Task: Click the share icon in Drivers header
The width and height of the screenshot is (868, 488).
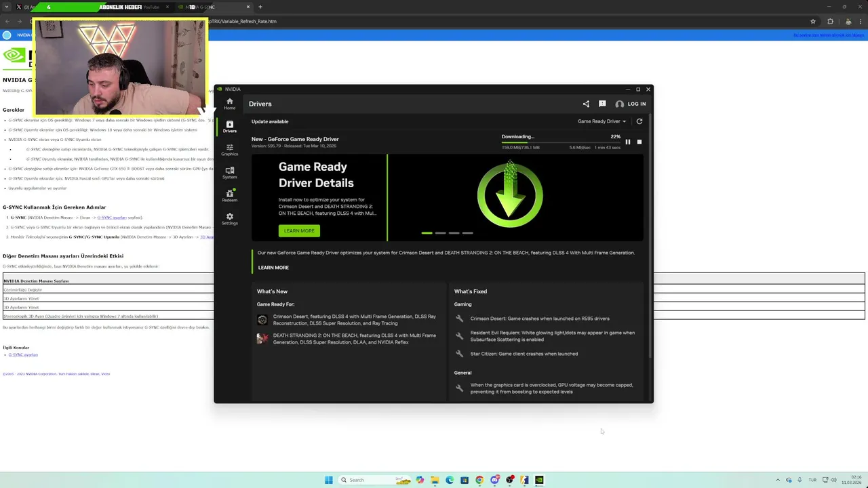Action: pyautogui.click(x=586, y=104)
